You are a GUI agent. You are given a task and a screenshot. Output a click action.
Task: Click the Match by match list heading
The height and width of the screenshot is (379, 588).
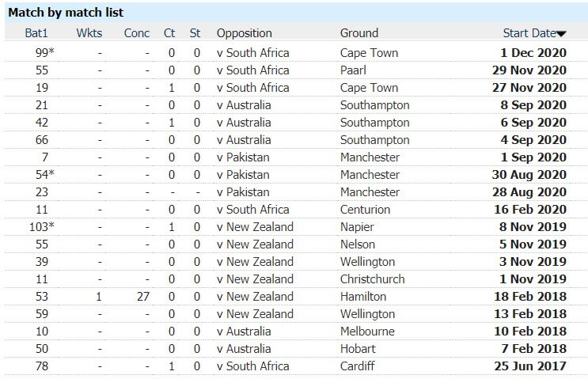pyautogui.click(x=66, y=13)
